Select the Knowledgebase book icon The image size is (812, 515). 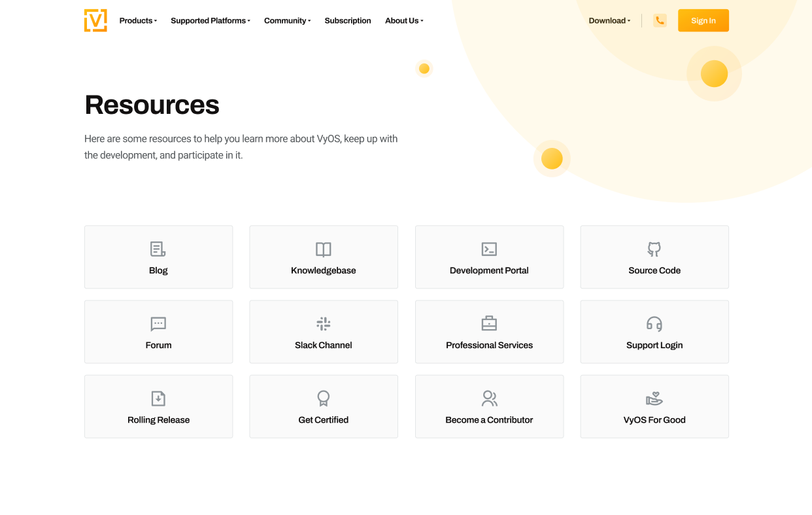323,249
